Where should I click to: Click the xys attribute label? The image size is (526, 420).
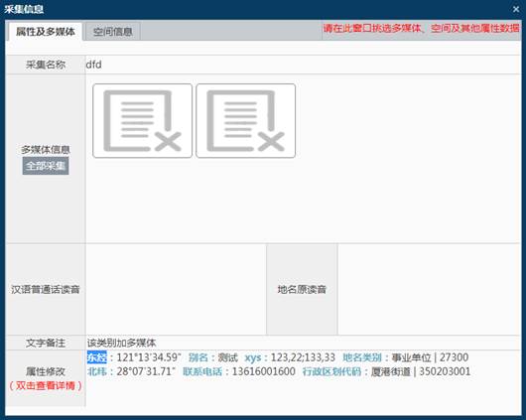[x=253, y=357]
